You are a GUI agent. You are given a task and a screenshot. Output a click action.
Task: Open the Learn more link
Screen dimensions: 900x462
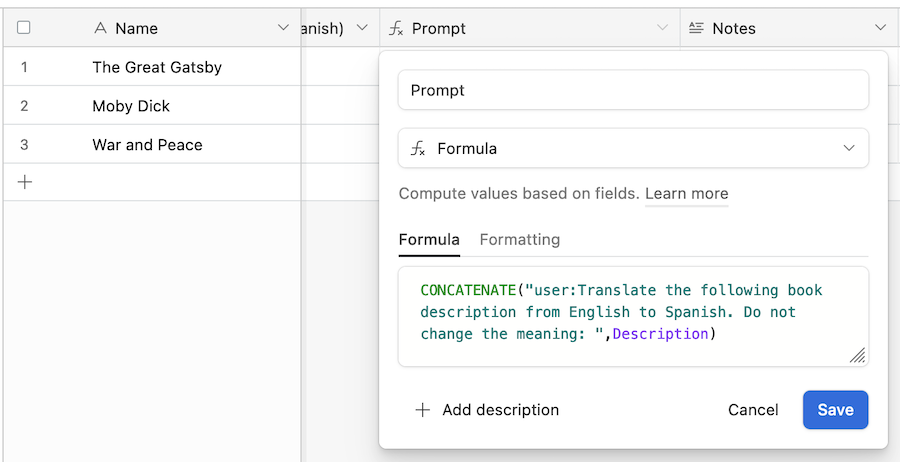coord(686,193)
